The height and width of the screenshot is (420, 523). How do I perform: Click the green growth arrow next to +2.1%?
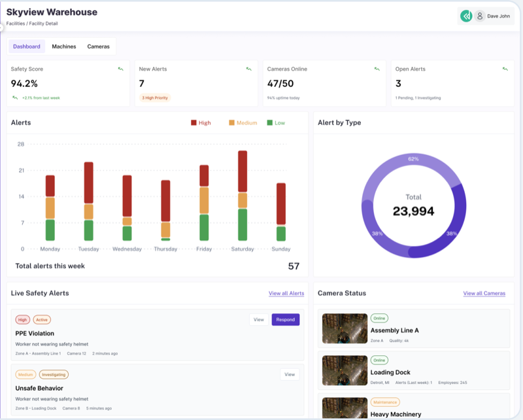(14, 96)
